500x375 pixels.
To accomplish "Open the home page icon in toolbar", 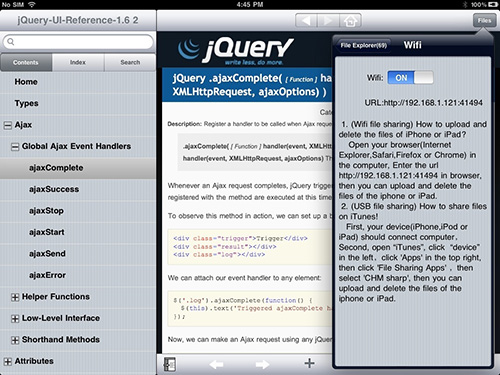I will [x=350, y=21].
